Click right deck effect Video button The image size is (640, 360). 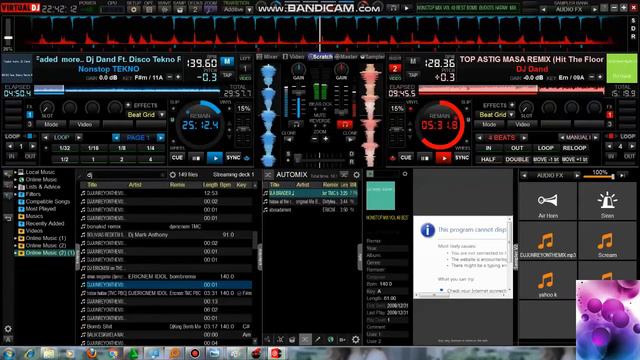pyautogui.click(x=522, y=124)
